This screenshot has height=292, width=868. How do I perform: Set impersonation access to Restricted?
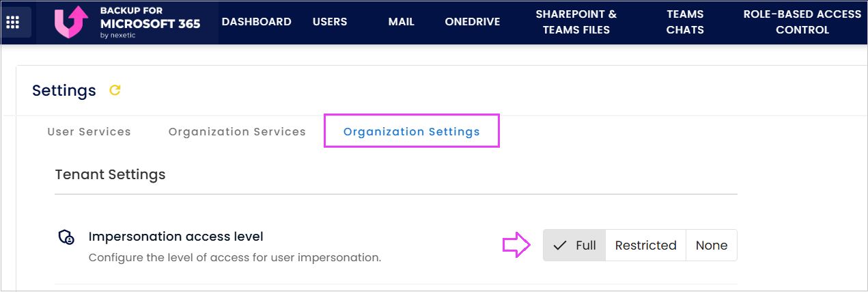[645, 245]
